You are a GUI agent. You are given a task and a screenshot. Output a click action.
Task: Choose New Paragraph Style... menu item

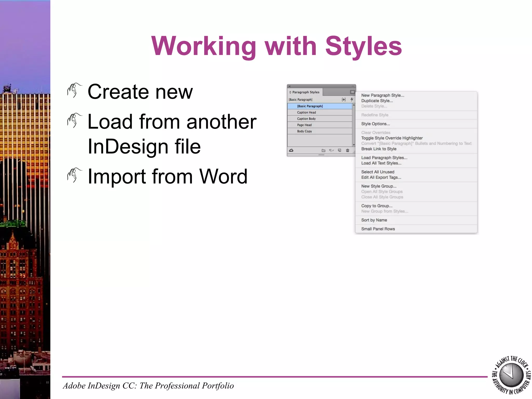pos(382,95)
